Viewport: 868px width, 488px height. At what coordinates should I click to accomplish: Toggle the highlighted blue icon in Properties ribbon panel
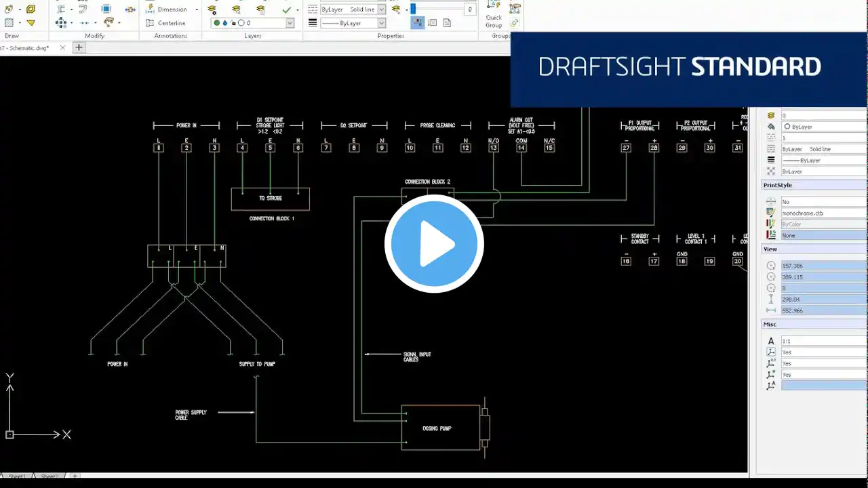coord(418,23)
